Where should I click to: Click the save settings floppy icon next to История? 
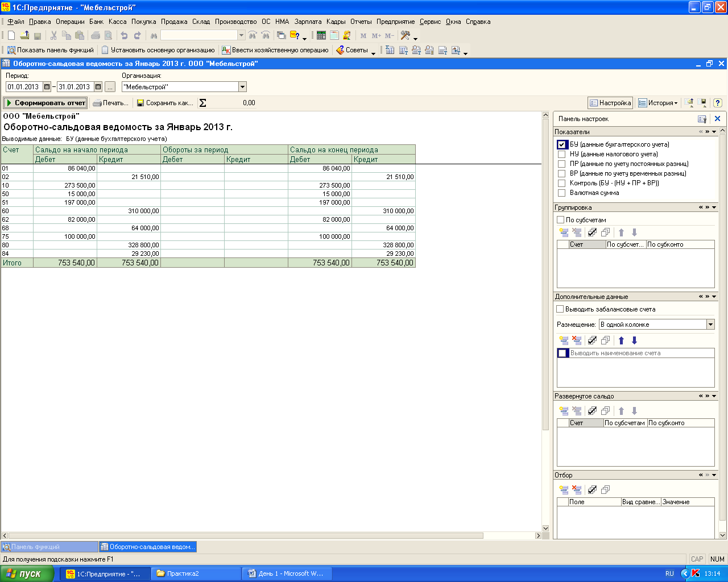[703, 103]
